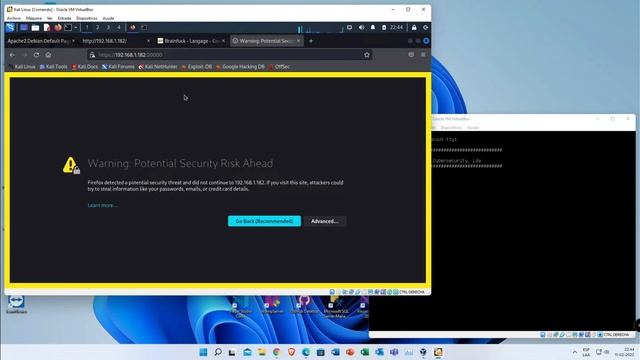Open the Dispositivos menu in VirtualBox
Image resolution: width=640 pixels, height=360 pixels.
[87, 18]
